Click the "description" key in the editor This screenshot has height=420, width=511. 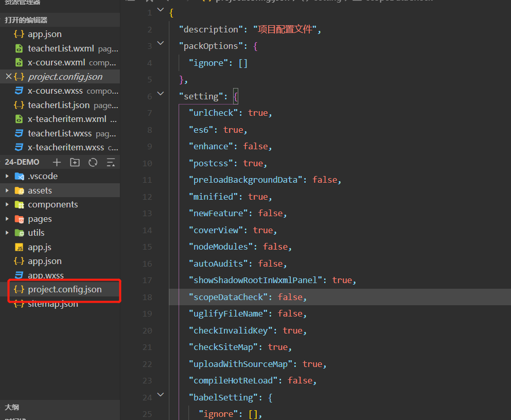211,30
